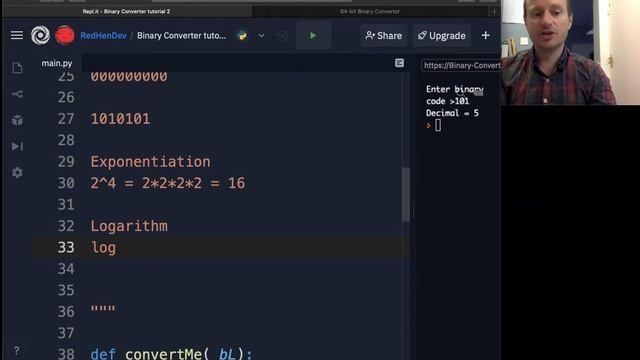The height and width of the screenshot is (360, 640).
Task: Click line number 30 in the gutter
Action: [x=66, y=183]
